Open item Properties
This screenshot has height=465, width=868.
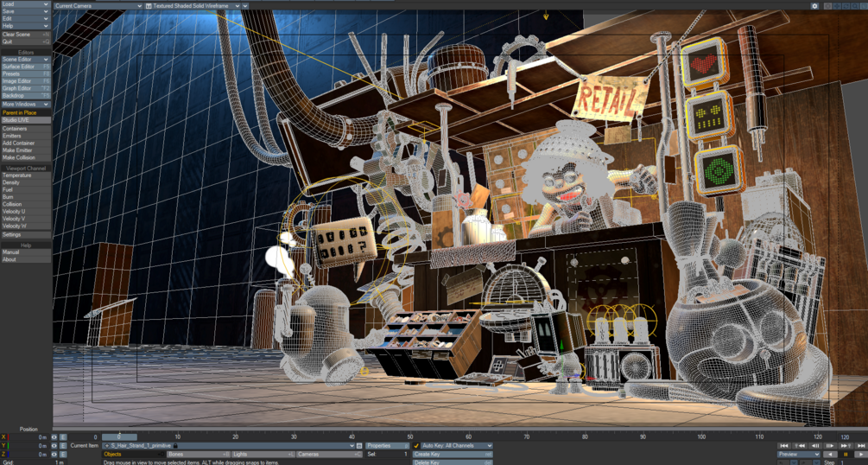coord(388,446)
